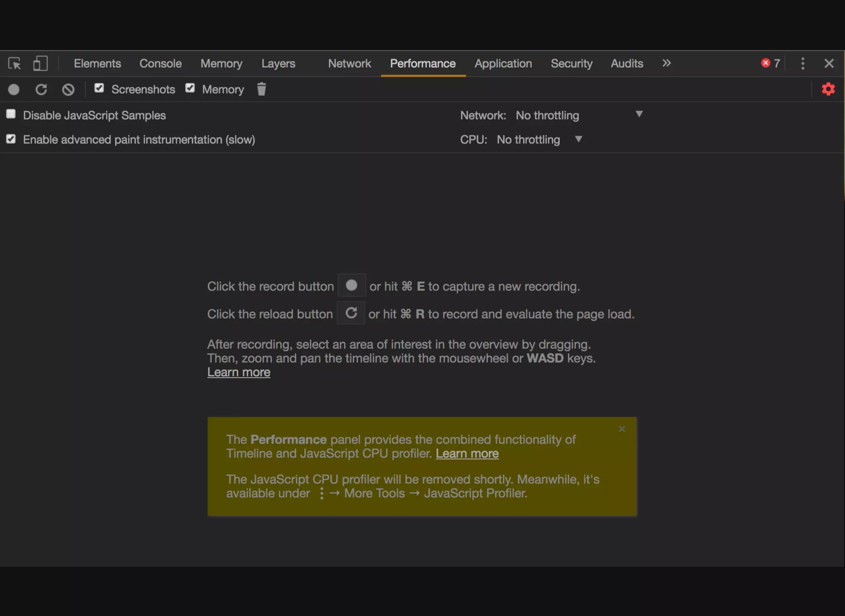This screenshot has width=845, height=616.
Task: Click the inspect element picker icon
Action: click(14, 63)
